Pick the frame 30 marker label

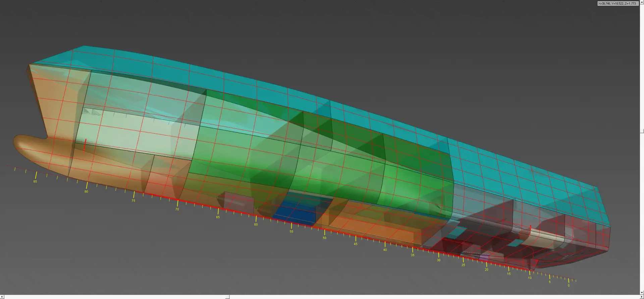click(438, 260)
